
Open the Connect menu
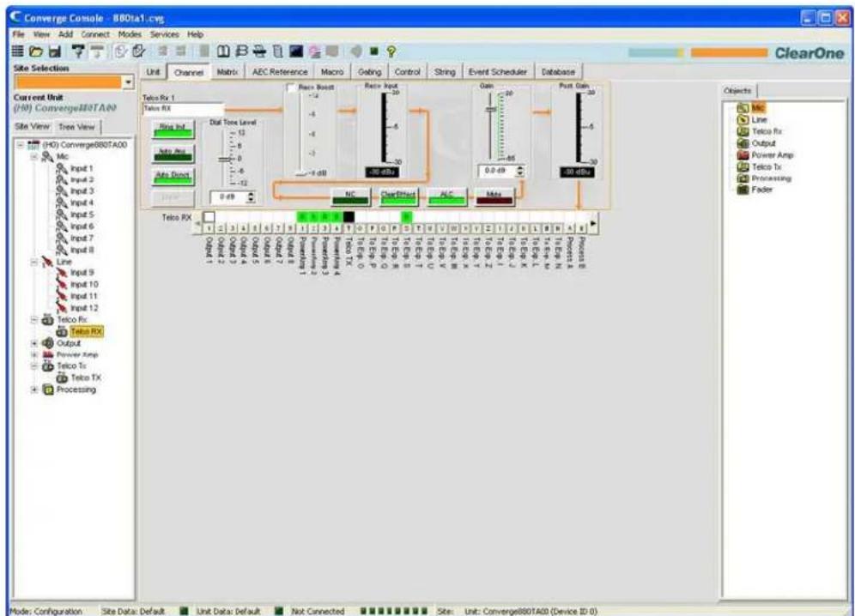point(95,34)
